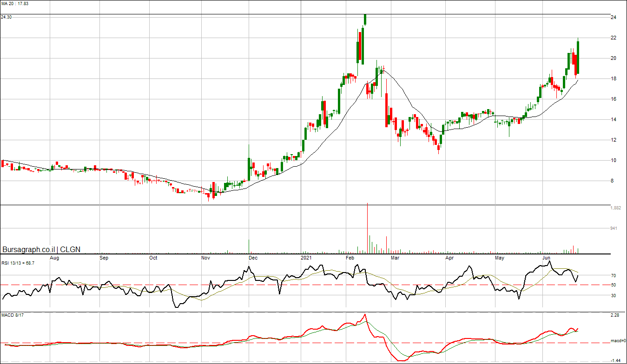627x364 pixels.
Task: Click the Aug month label on time axis
Action: (x=54, y=257)
